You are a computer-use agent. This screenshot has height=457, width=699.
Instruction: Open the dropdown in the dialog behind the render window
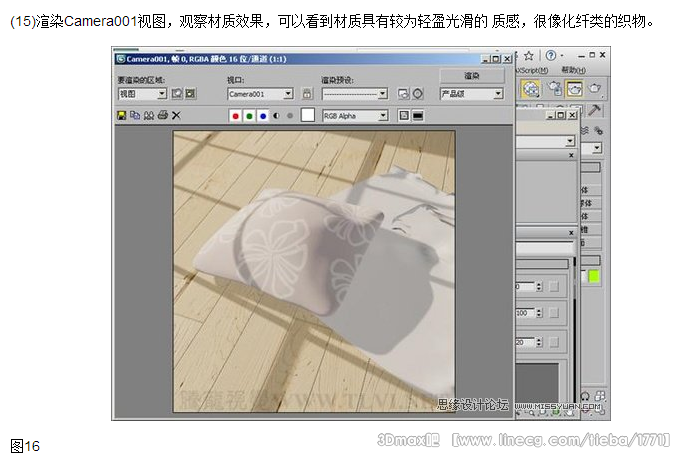coord(546,141)
